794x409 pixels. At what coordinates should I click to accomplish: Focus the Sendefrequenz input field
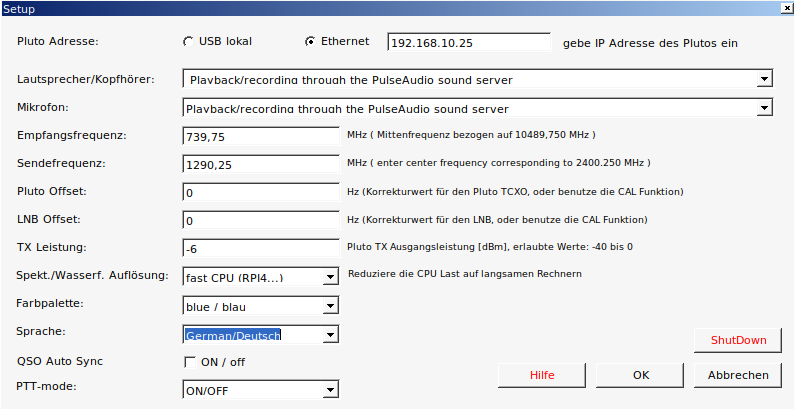(261, 164)
